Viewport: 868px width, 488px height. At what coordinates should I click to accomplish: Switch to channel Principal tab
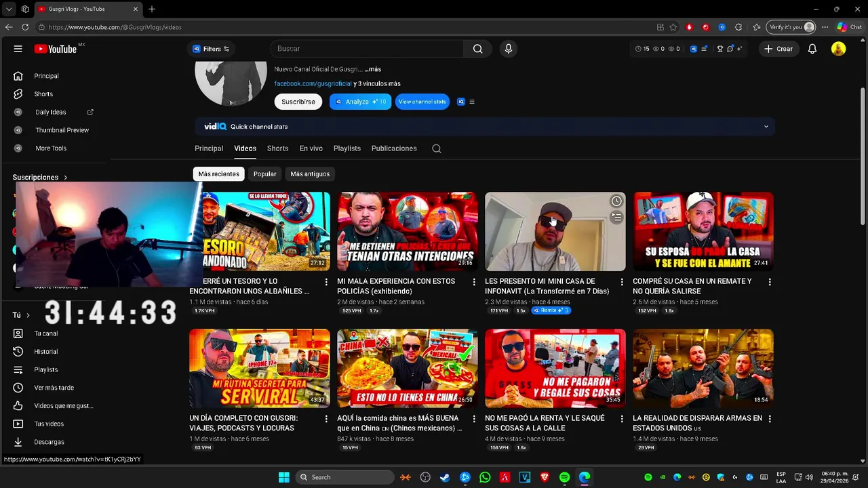pyautogui.click(x=209, y=148)
